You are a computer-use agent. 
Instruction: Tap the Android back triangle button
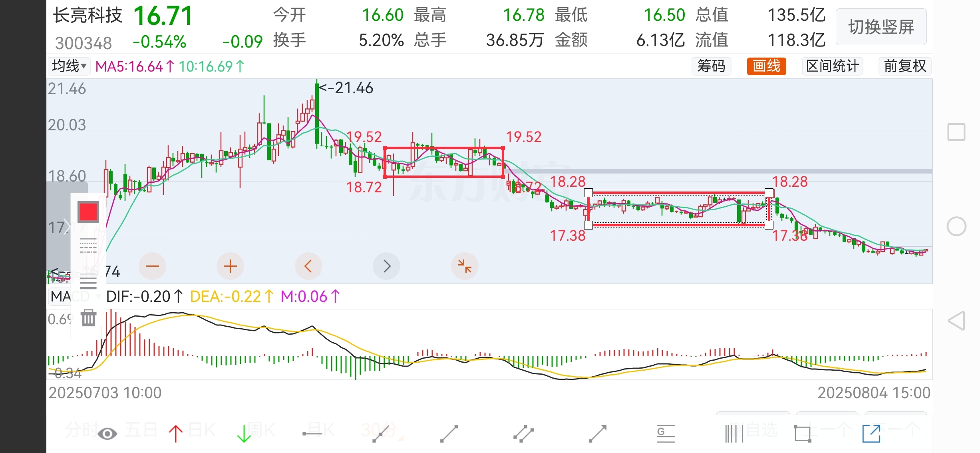point(956,321)
